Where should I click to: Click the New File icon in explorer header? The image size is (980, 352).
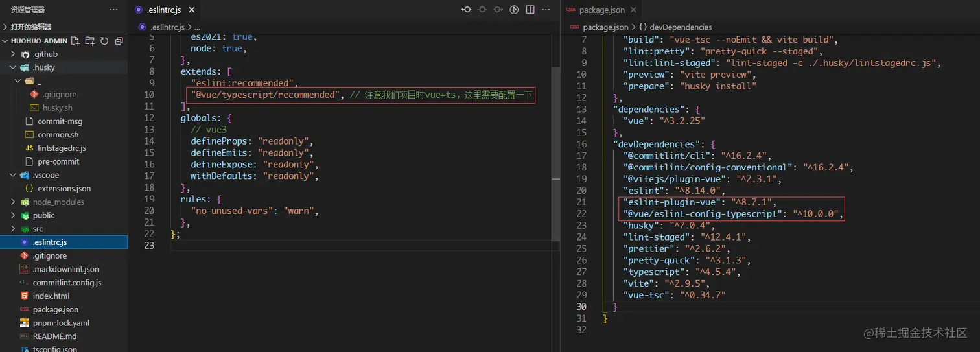click(x=75, y=41)
